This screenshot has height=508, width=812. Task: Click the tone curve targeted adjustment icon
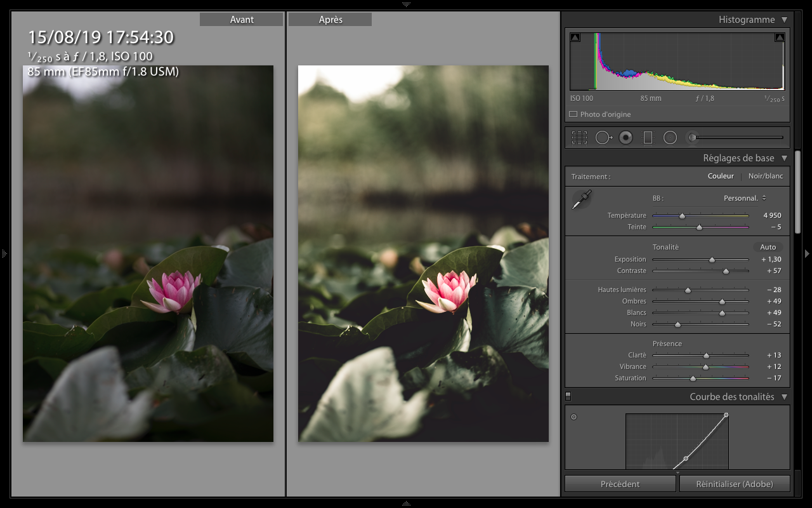click(x=574, y=417)
